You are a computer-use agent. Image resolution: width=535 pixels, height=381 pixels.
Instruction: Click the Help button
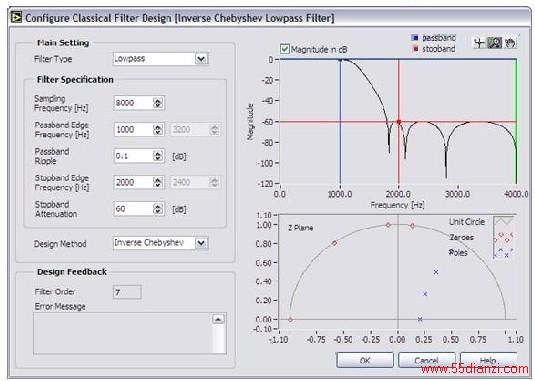(x=488, y=360)
